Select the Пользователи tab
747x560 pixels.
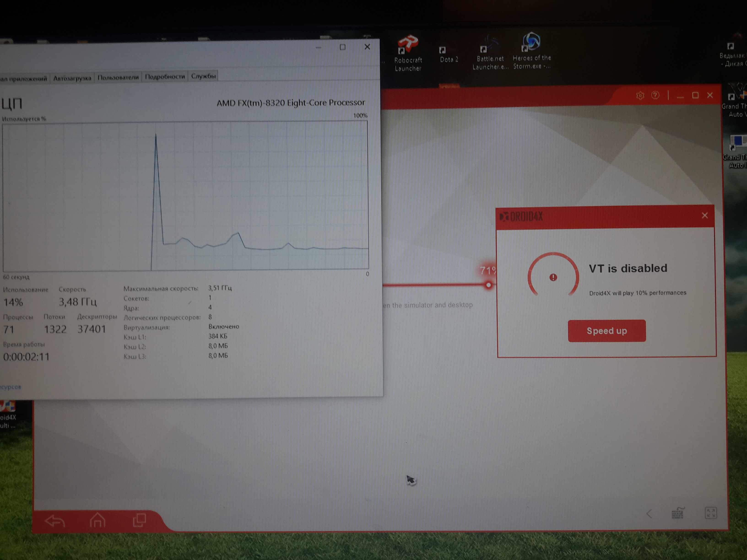pyautogui.click(x=118, y=77)
